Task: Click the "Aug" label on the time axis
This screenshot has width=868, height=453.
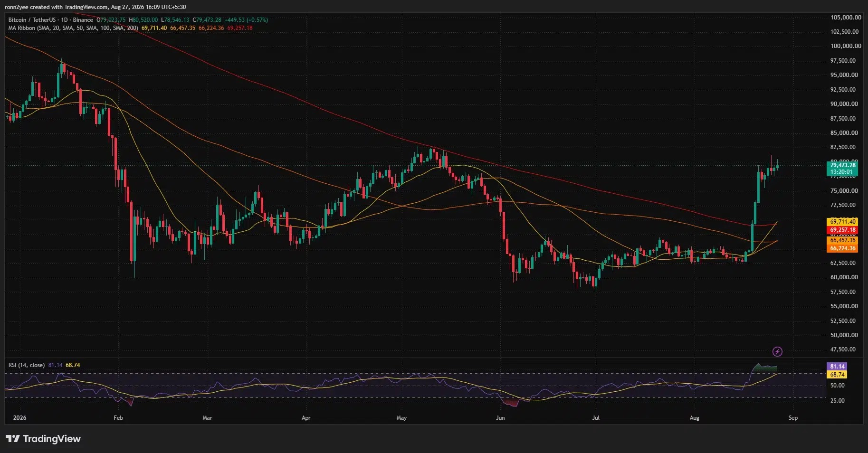Action: click(x=694, y=418)
